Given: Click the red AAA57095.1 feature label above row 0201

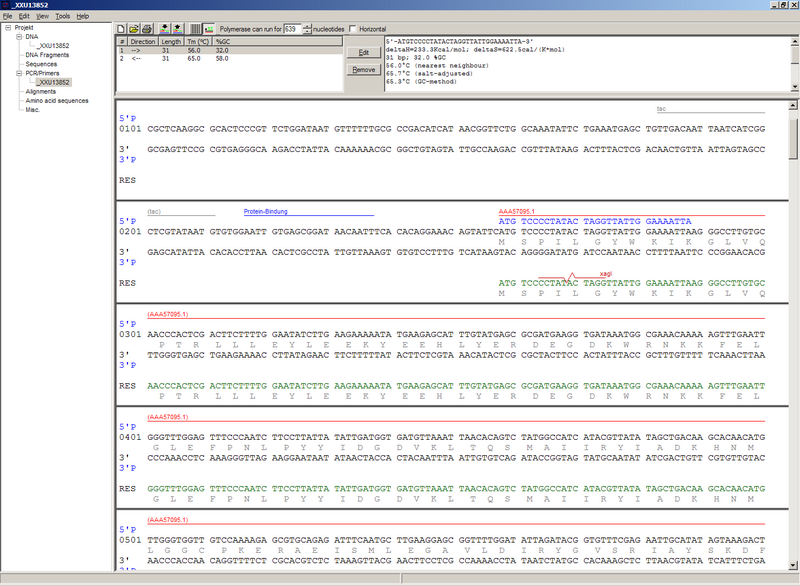Looking at the screenshot, I should coord(516,212).
